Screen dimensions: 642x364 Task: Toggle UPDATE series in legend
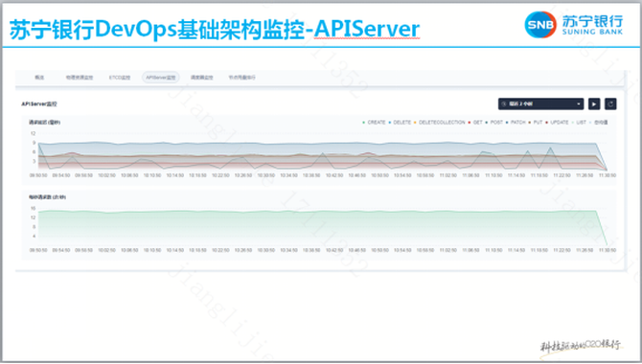tap(557, 123)
